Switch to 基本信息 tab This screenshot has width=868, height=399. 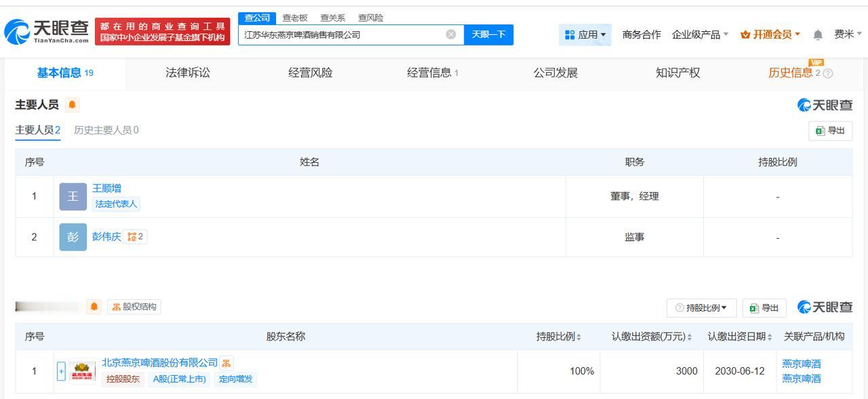point(65,73)
